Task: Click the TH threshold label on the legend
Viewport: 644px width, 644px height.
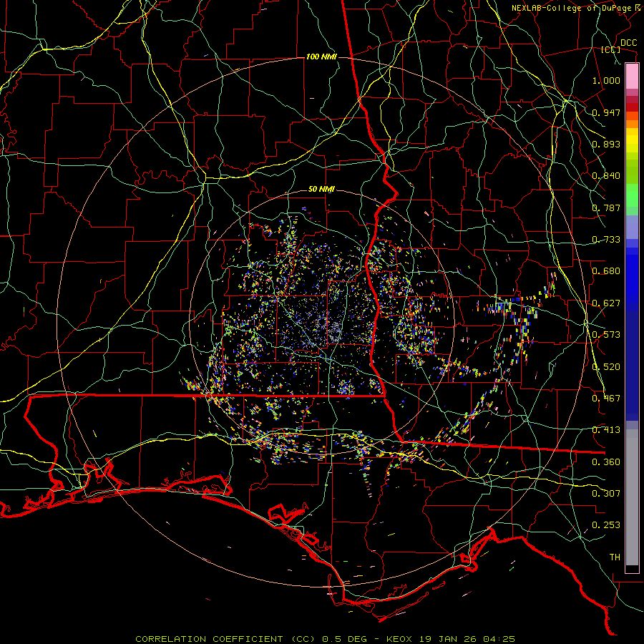Action: [615, 557]
